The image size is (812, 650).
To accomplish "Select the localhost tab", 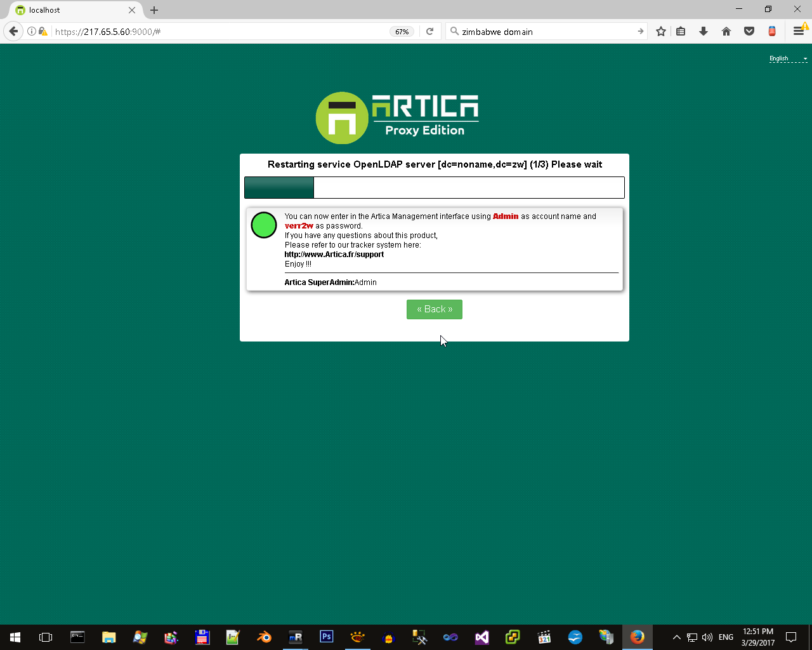I will click(x=75, y=10).
